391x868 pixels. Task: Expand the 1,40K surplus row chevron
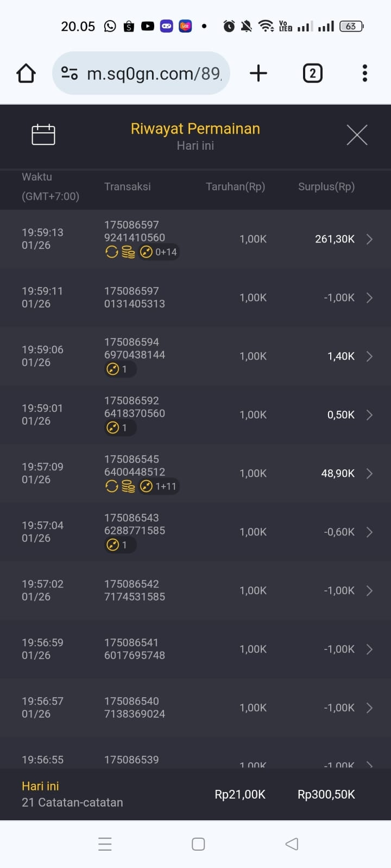369,356
